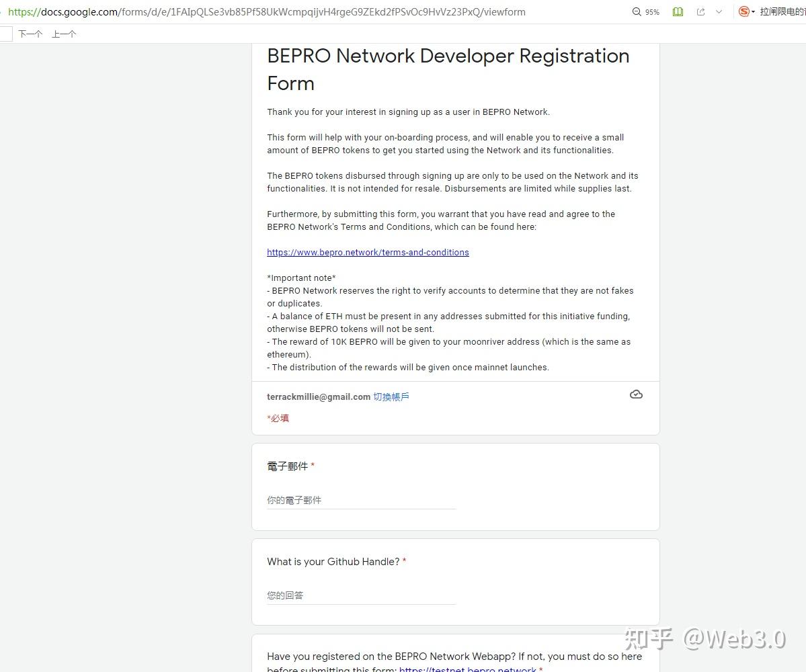Click the Github Handle answer field
The width and height of the screenshot is (806, 672).
361,595
